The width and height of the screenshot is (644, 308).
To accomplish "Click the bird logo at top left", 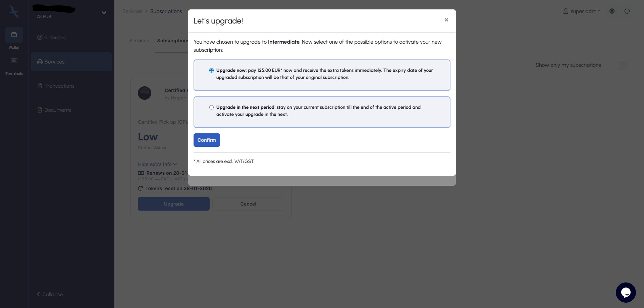I will pyautogui.click(x=14, y=12).
